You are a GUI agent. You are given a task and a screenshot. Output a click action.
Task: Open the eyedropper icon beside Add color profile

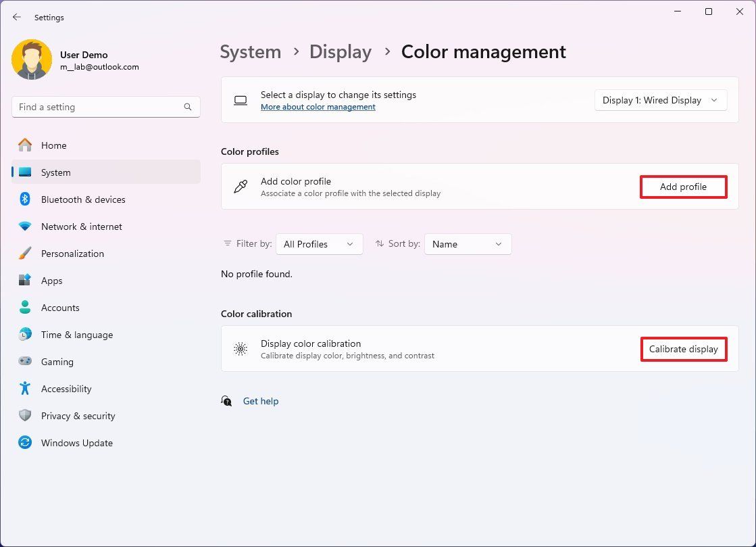coord(241,187)
